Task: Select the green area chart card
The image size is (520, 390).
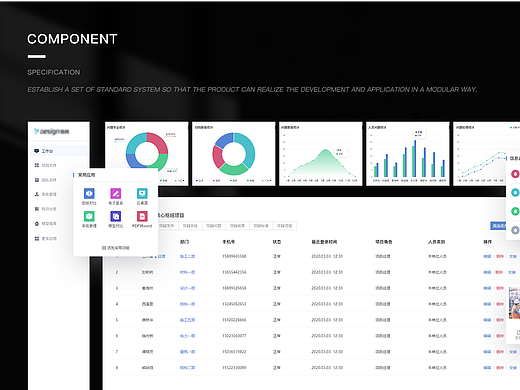Action: pyautogui.click(x=321, y=154)
